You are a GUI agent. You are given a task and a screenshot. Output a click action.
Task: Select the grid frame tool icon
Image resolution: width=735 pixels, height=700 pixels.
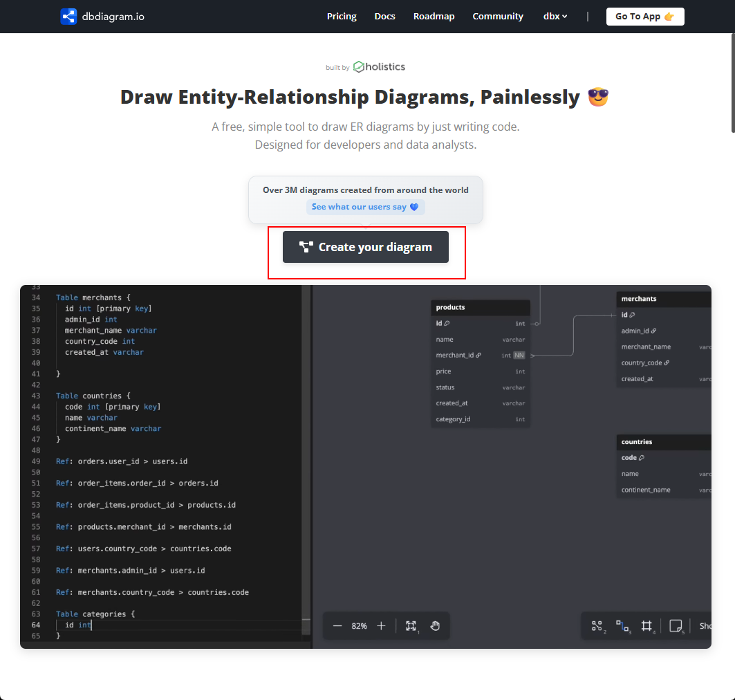(647, 626)
